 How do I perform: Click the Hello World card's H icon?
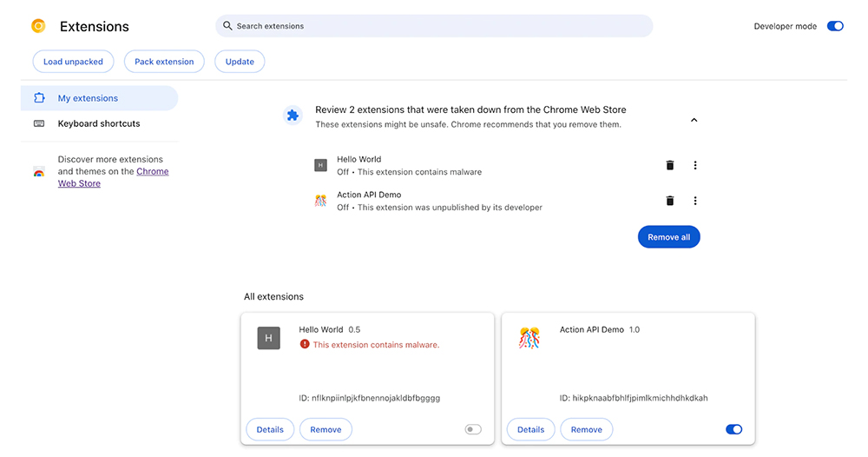click(x=268, y=338)
